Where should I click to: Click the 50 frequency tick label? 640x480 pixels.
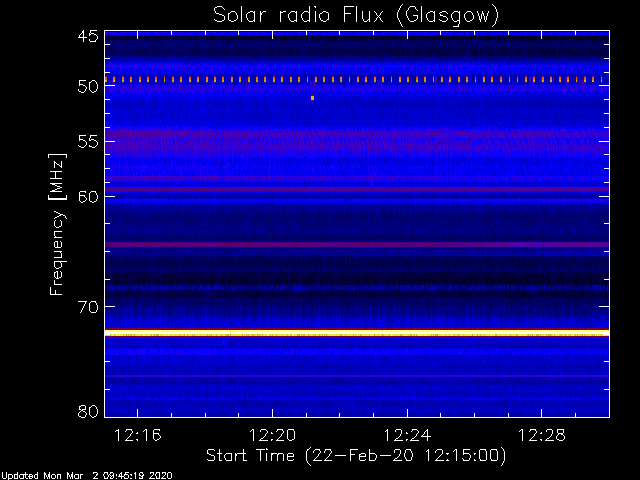88,86
